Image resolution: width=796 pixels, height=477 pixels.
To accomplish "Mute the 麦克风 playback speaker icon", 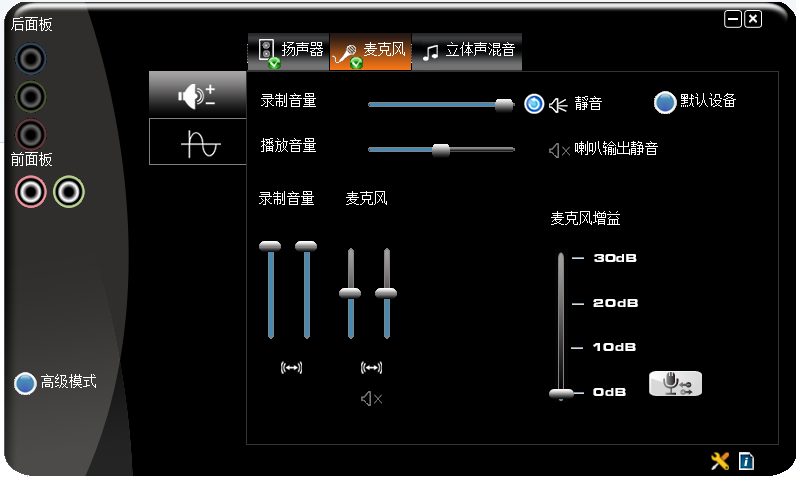I will [x=372, y=399].
